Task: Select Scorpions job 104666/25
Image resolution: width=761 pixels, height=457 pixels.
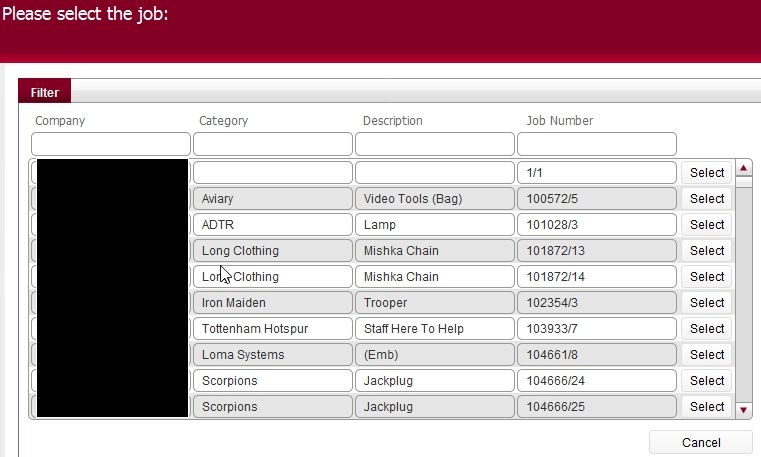Action: pyautogui.click(x=706, y=407)
